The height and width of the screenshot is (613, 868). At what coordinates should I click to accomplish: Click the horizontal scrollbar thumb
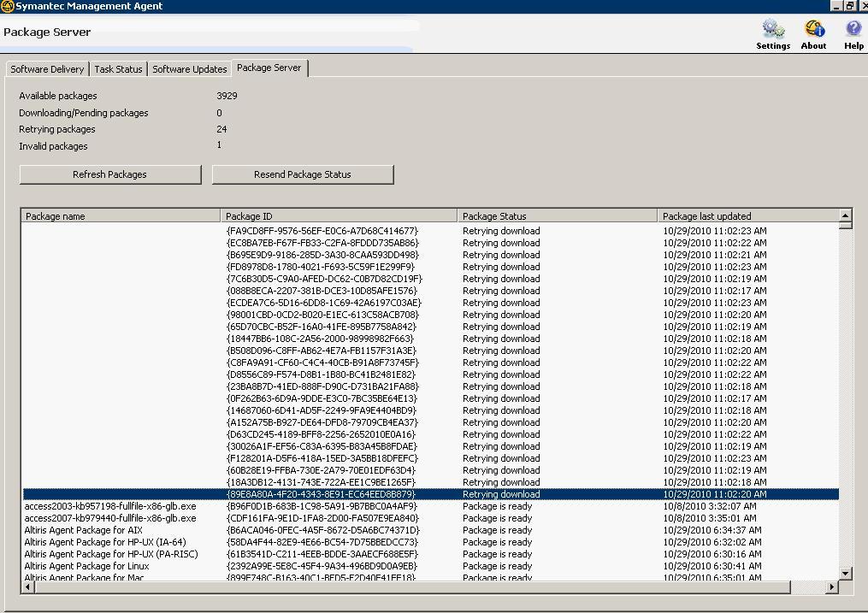412,586
